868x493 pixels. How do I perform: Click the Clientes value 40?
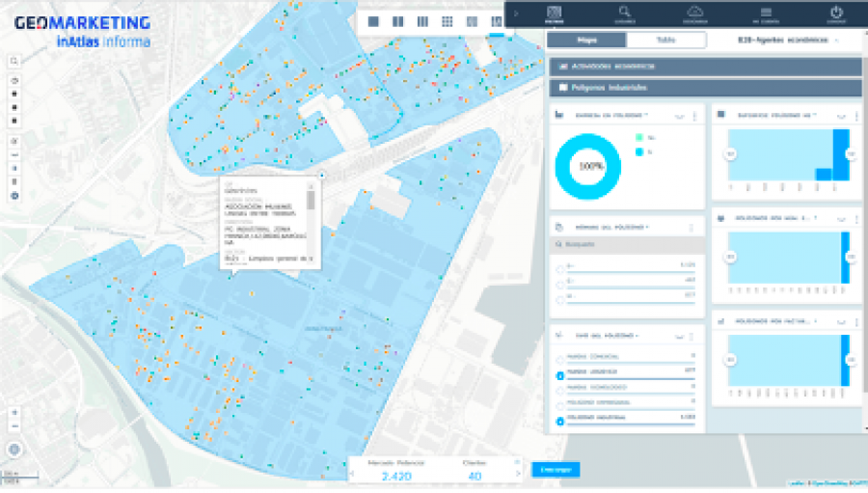(475, 476)
